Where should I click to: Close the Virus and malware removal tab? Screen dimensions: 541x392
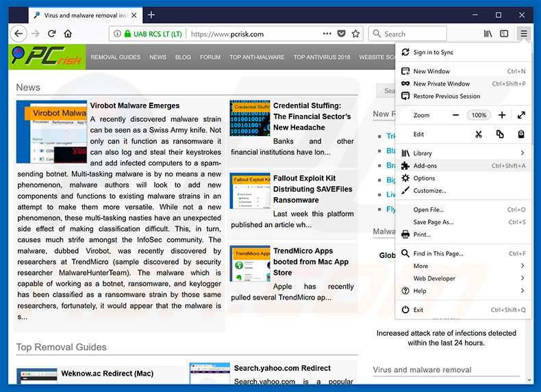click(x=134, y=15)
